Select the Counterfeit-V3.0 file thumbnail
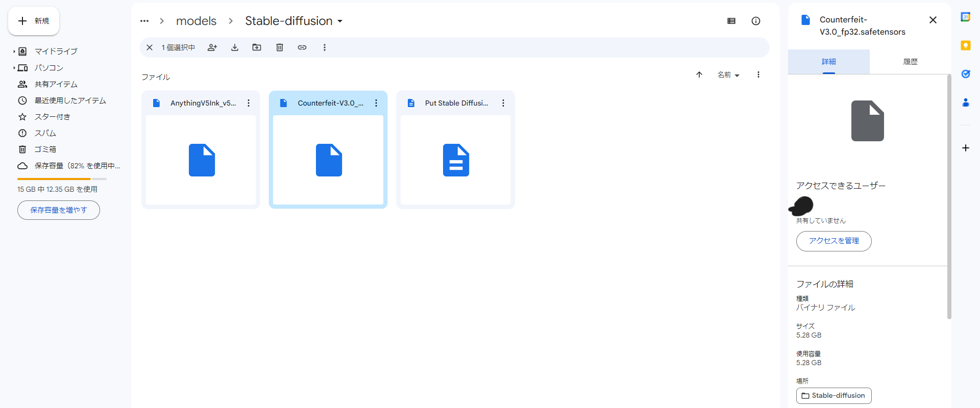The image size is (980, 408). tap(328, 160)
